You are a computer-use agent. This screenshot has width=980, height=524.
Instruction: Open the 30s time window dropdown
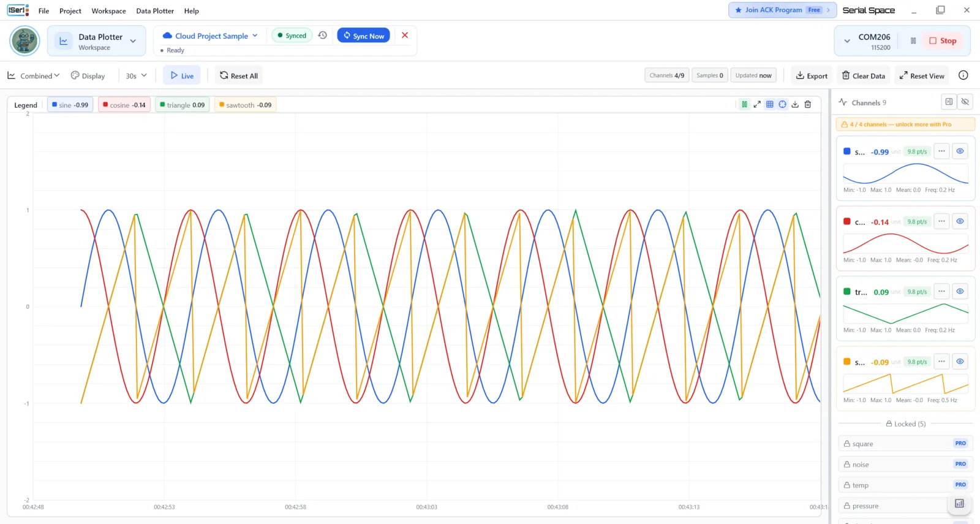point(136,76)
